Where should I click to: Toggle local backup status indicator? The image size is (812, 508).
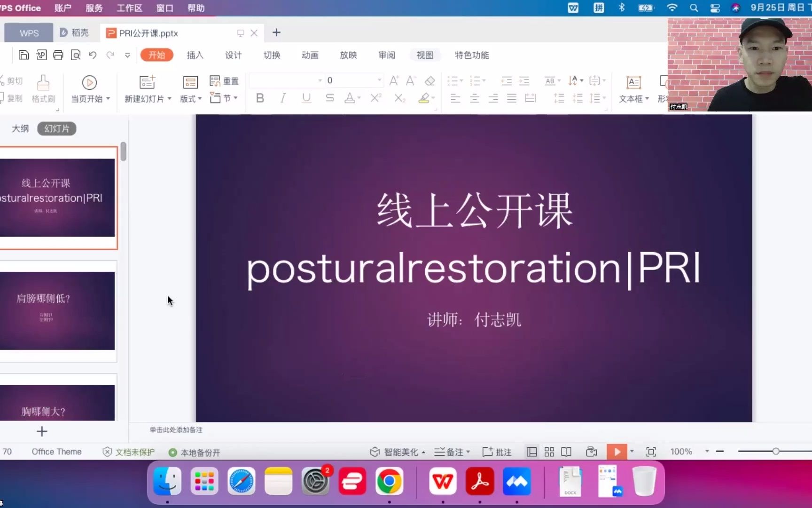pos(194,452)
